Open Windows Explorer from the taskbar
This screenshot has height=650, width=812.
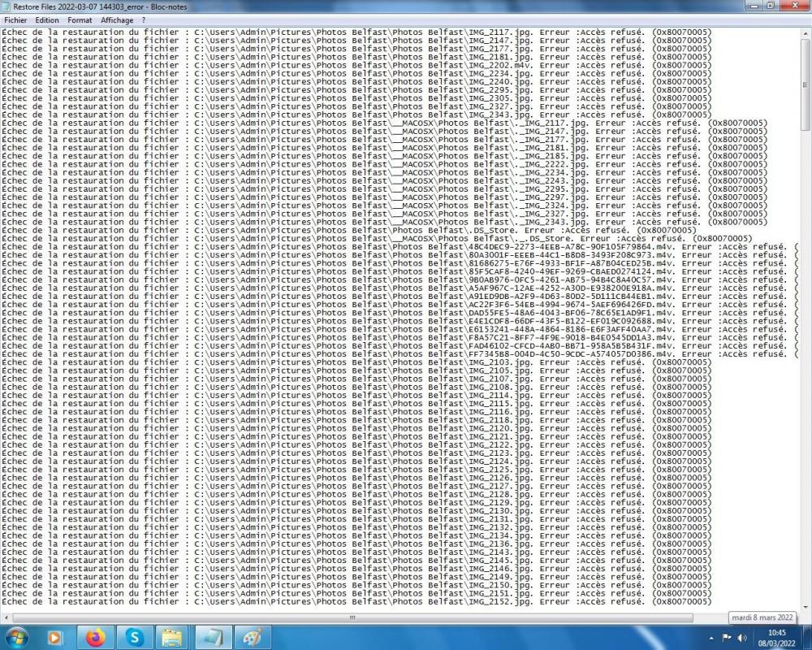tap(174, 637)
